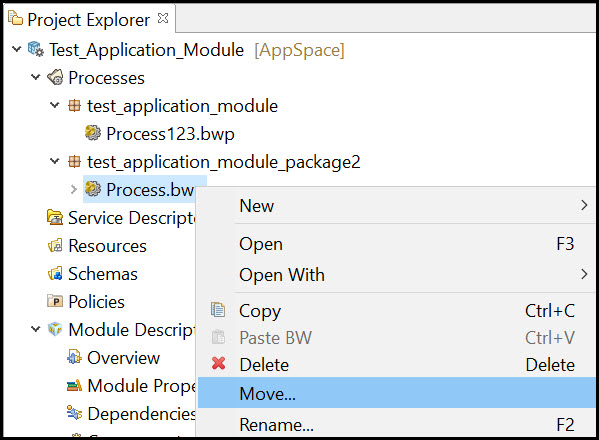The image size is (599, 440).
Task: Select the Service Descriptors tree item
Action: [x=131, y=218]
